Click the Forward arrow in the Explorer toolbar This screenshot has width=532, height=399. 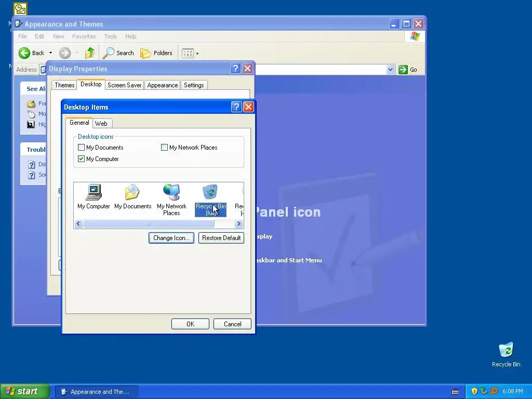click(65, 53)
